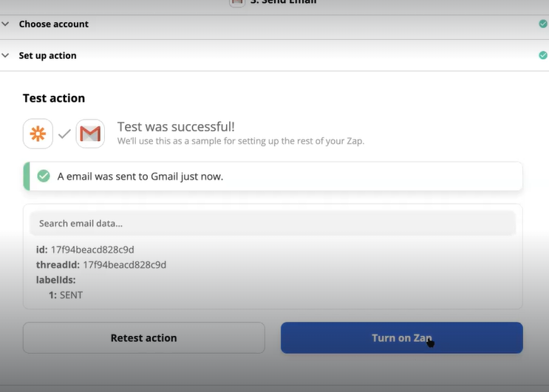This screenshot has width=549, height=392.
Task: Click the Turn on Zap button
Action: pos(402,338)
